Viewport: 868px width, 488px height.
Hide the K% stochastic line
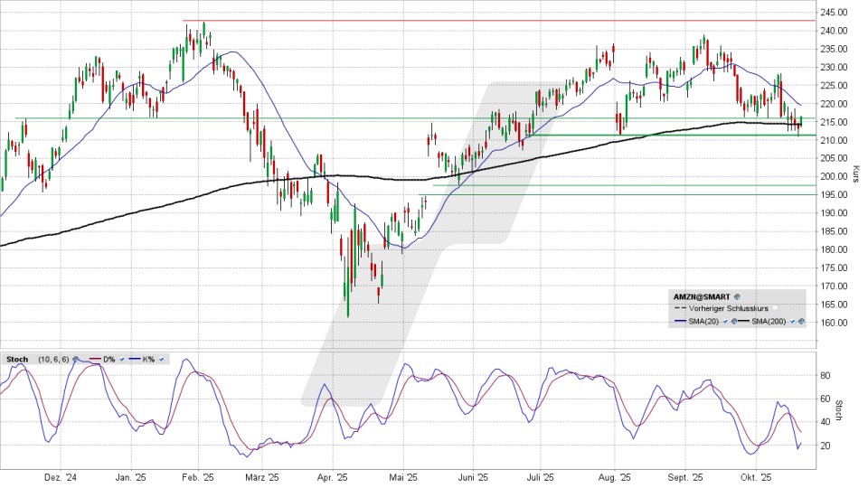162,360
